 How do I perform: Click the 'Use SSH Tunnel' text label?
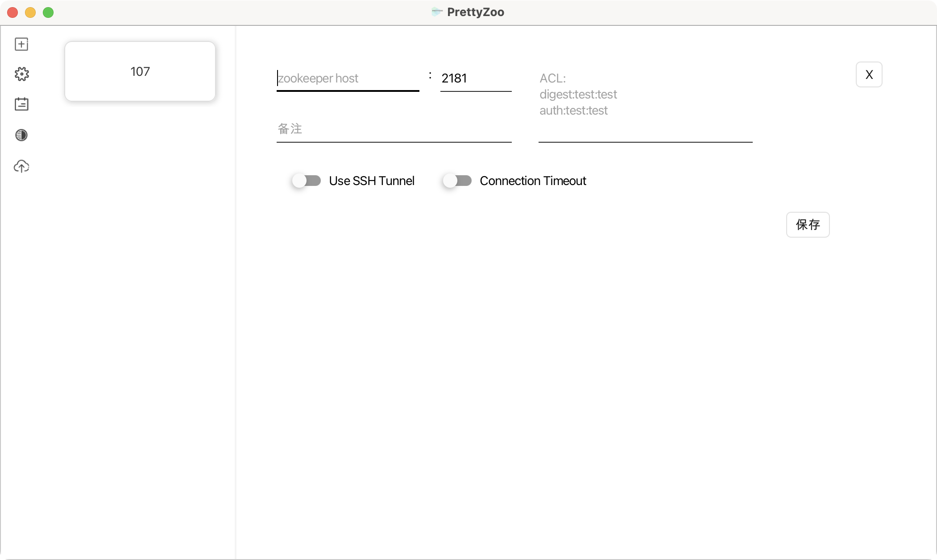point(372,181)
